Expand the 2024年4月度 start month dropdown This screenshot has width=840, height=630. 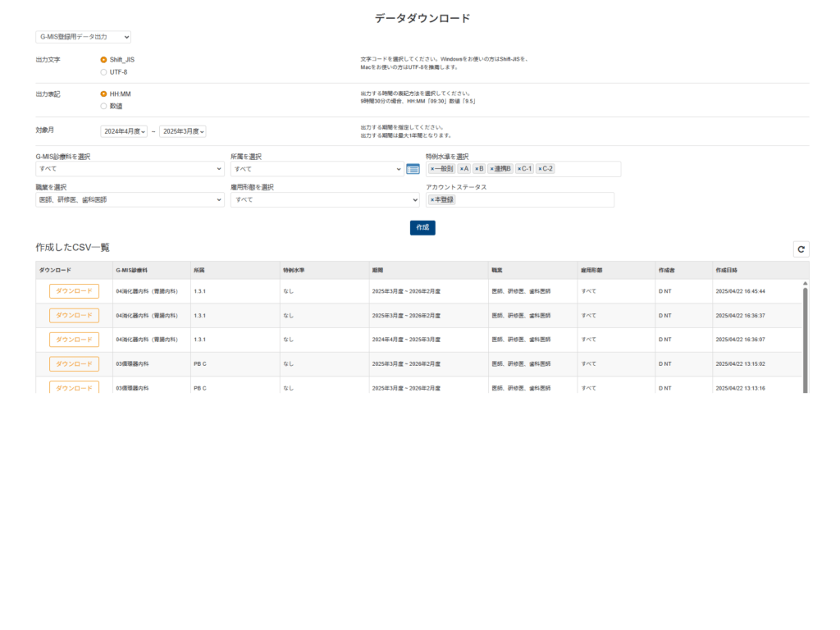pyautogui.click(x=124, y=131)
